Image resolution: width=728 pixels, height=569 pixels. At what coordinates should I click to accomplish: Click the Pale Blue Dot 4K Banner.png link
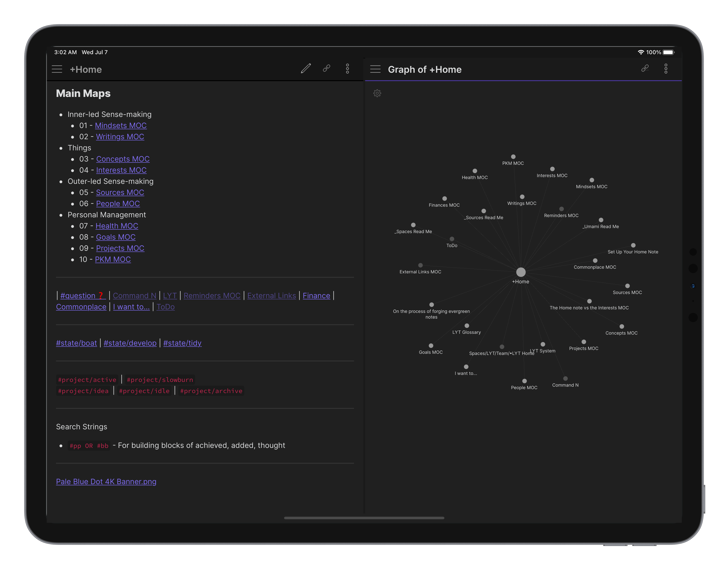point(106,482)
